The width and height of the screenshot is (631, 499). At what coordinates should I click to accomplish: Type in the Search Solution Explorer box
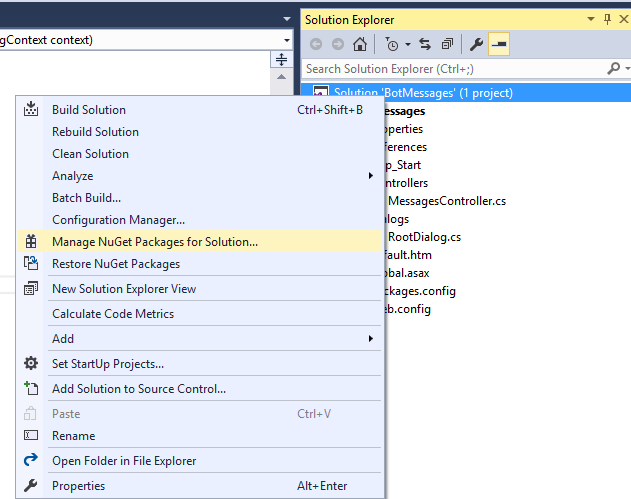tap(450, 68)
